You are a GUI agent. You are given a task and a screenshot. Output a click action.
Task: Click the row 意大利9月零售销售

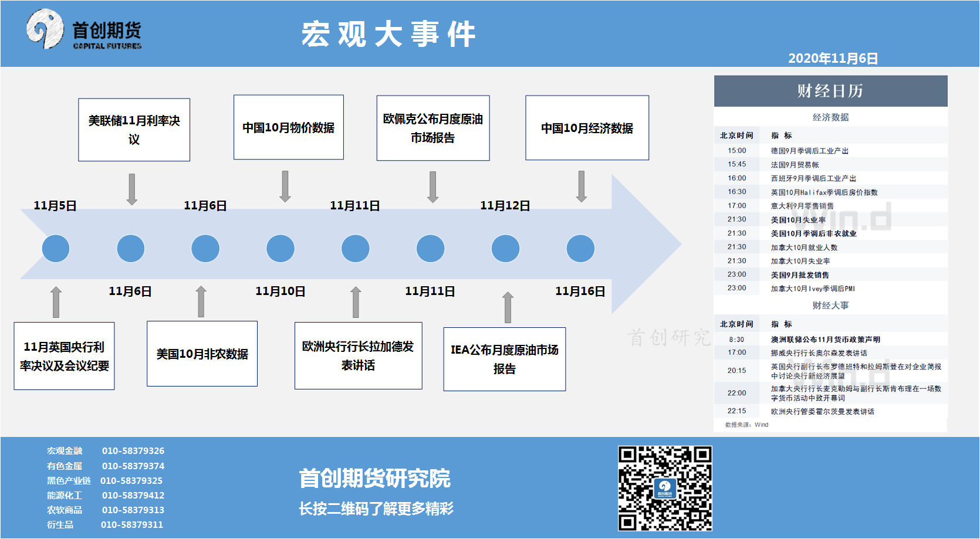(x=830, y=206)
